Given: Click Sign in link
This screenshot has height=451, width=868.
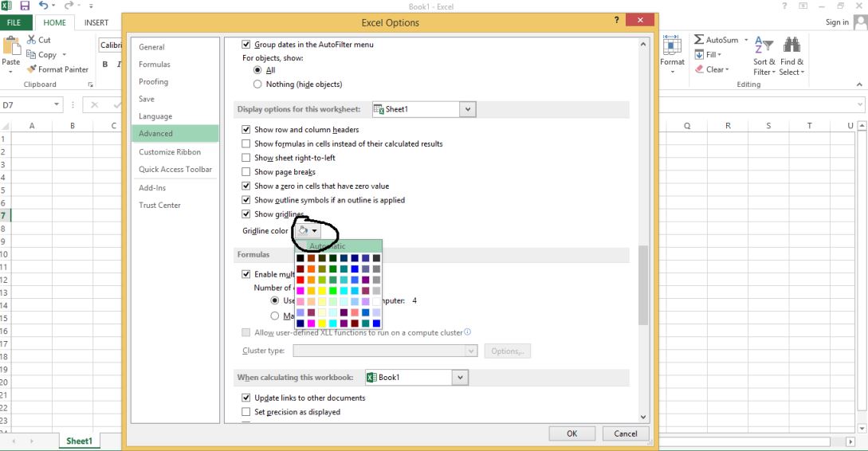Looking at the screenshot, I should (837, 22).
